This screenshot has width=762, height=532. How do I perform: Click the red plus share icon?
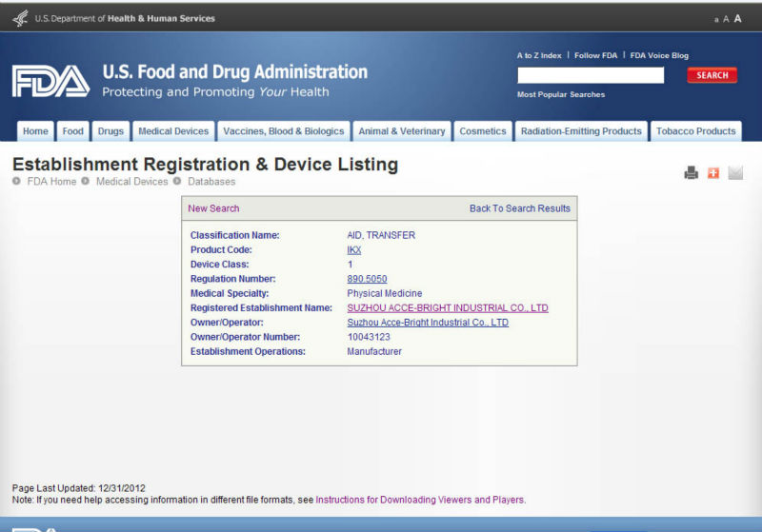click(x=712, y=173)
